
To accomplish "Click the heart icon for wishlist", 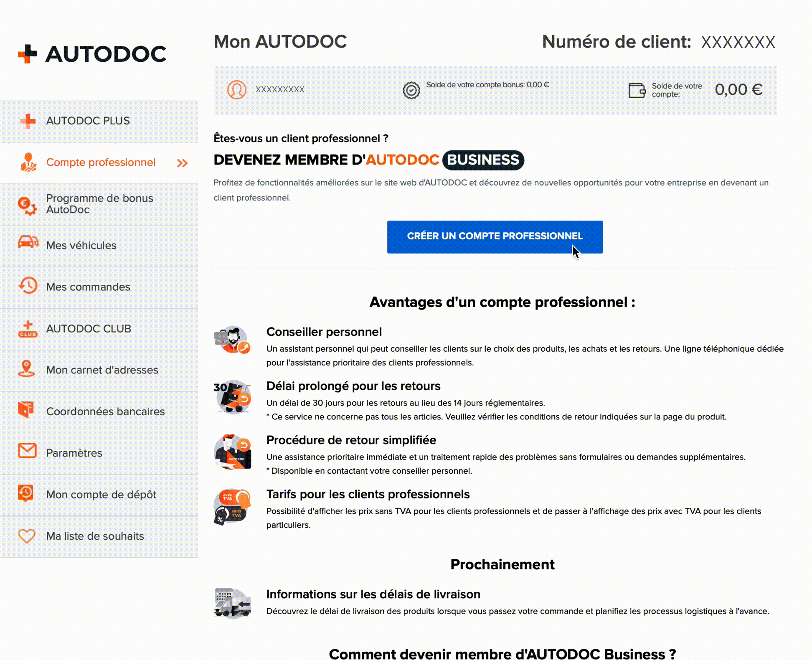I will 27,536.
